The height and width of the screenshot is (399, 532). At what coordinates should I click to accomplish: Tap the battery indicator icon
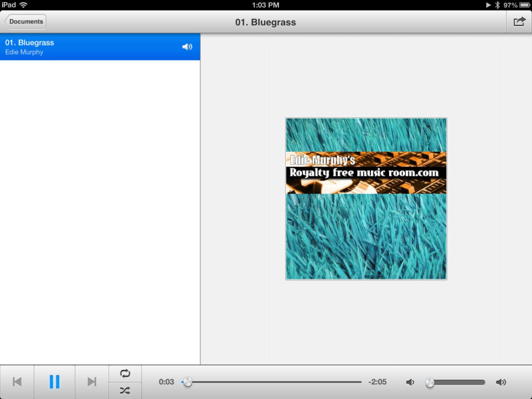point(525,5)
